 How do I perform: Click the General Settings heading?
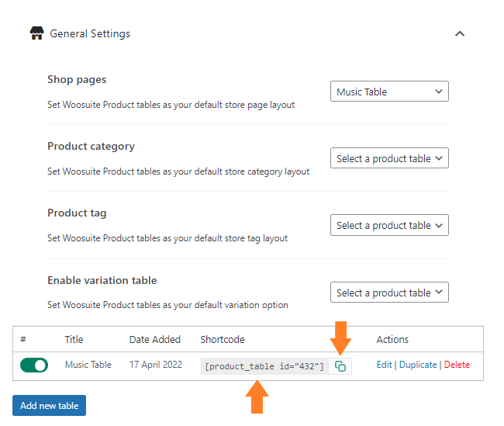[x=90, y=33]
